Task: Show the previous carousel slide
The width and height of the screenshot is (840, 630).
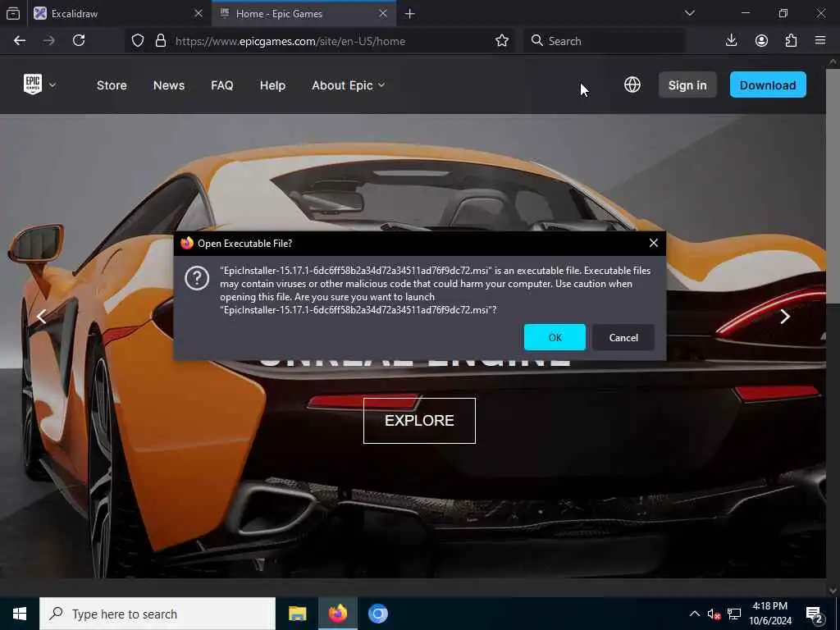Action: click(x=41, y=317)
